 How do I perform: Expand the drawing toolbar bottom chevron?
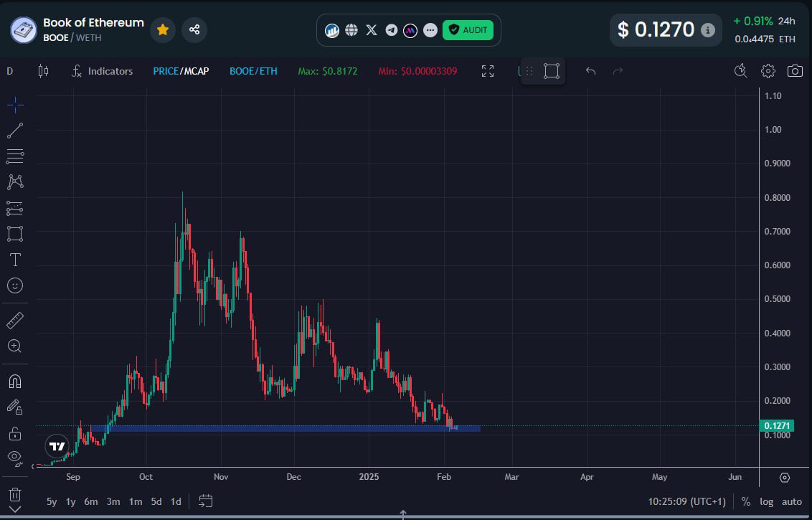coord(15,510)
